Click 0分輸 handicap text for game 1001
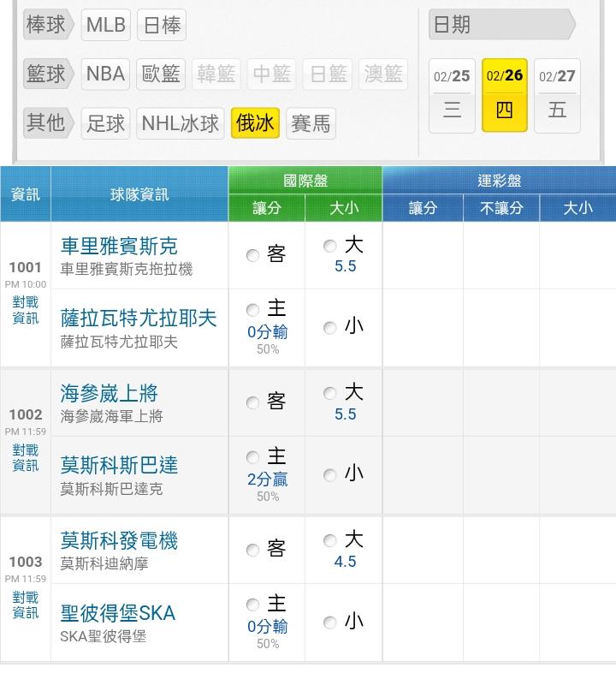 [x=268, y=332]
